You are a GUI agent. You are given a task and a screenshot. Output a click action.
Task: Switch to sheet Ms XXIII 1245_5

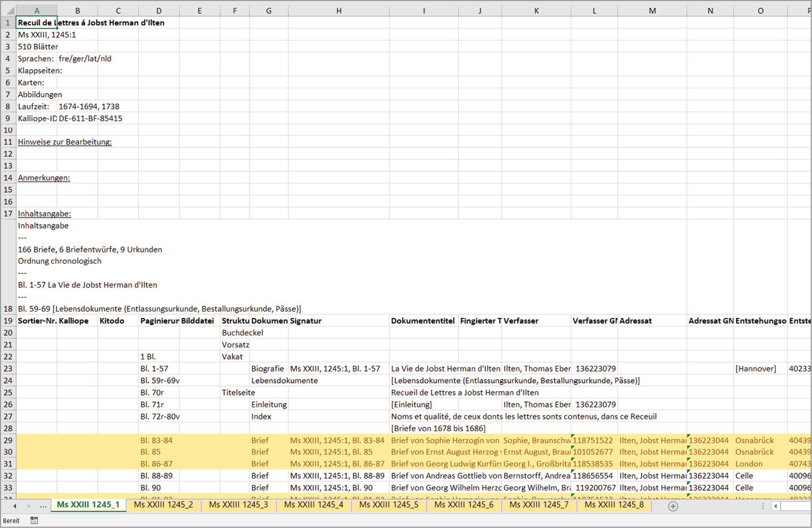click(x=388, y=505)
